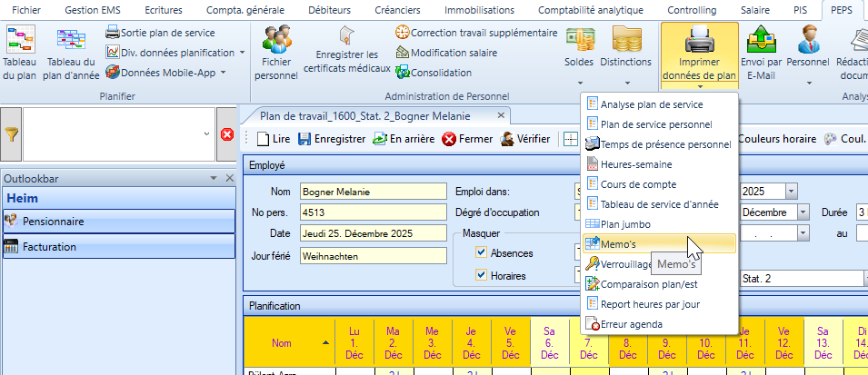Open Outlookbar options arrow
Viewport: 868px width, 375px height.
213,178
